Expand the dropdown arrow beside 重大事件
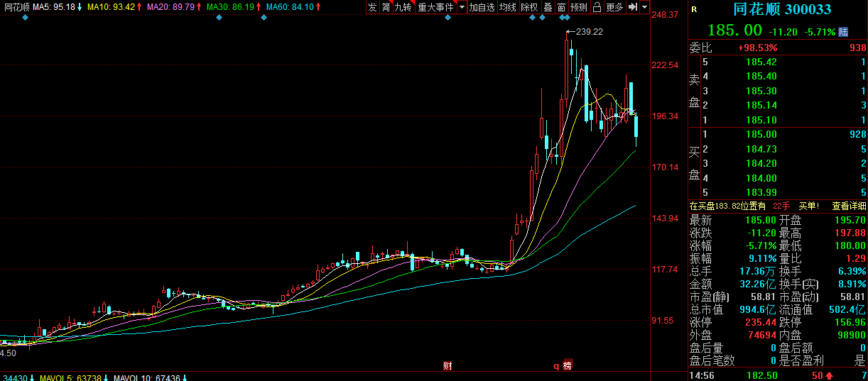The width and height of the screenshot is (868, 381). 462,7
